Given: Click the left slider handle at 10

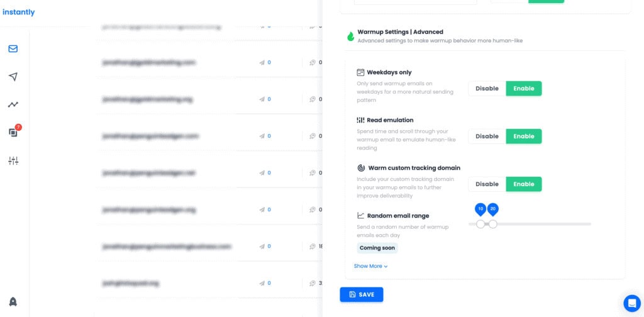Looking at the screenshot, I should pyautogui.click(x=480, y=224).
